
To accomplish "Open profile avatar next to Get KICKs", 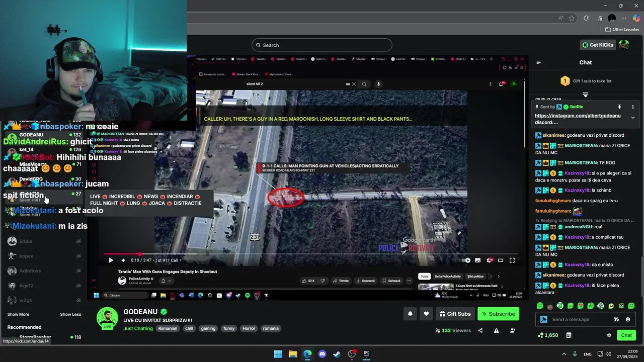I will pyautogui.click(x=624, y=45).
